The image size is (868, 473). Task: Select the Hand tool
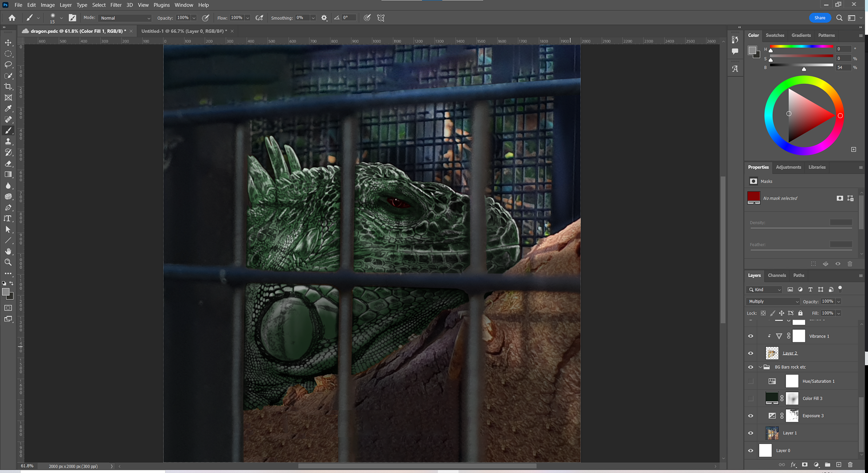[8, 251]
